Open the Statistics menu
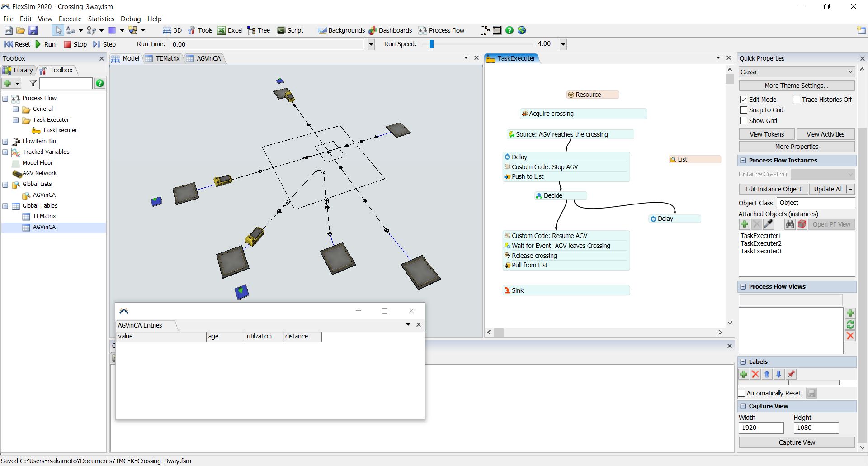The image size is (868, 466). pos(101,19)
